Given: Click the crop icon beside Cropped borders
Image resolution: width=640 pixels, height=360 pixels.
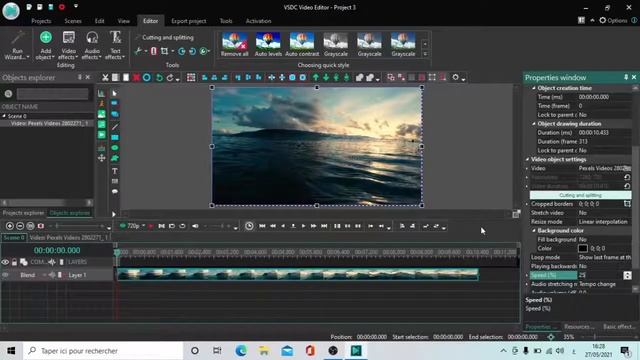Looking at the screenshot, I should (627, 204).
